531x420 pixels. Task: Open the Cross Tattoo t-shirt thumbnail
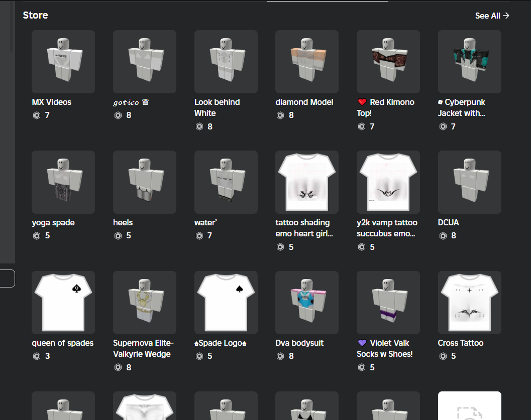pyautogui.click(x=469, y=302)
